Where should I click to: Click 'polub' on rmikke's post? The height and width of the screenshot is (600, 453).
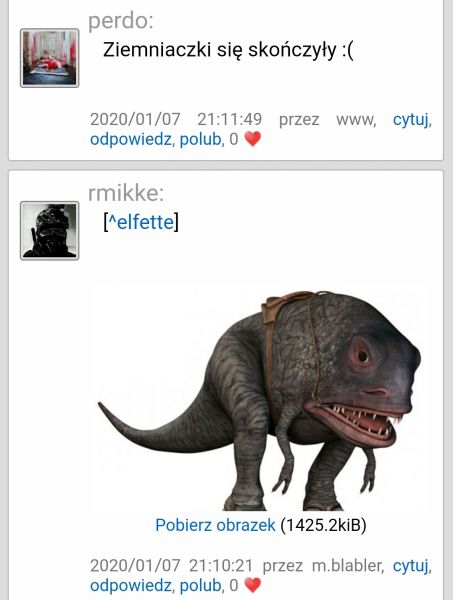click(x=200, y=585)
